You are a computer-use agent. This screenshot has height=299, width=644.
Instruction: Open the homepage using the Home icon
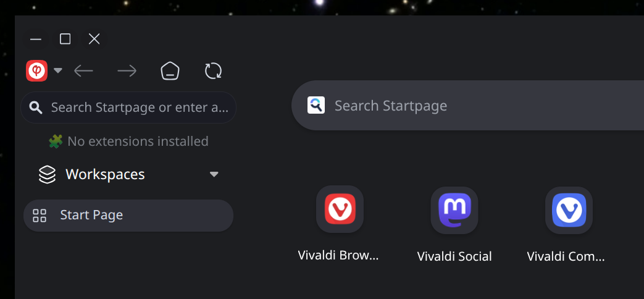tap(170, 71)
